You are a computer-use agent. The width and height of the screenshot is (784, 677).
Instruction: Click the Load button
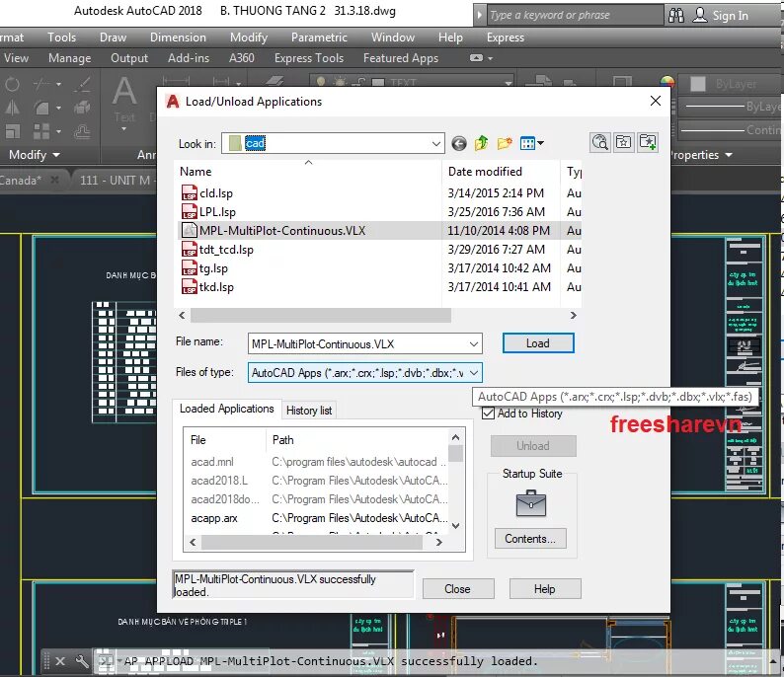pos(538,343)
